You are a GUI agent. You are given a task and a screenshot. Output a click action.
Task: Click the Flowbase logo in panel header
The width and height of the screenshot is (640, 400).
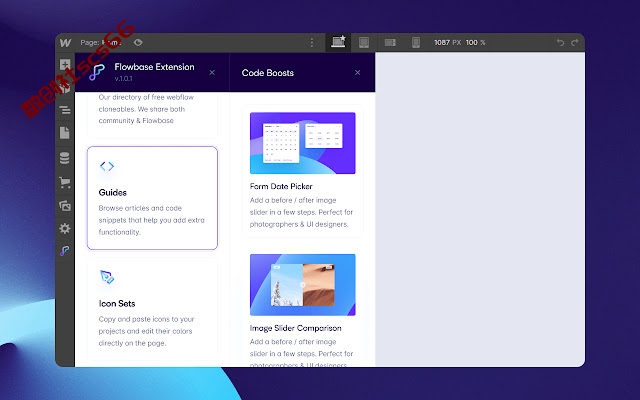[x=97, y=72]
